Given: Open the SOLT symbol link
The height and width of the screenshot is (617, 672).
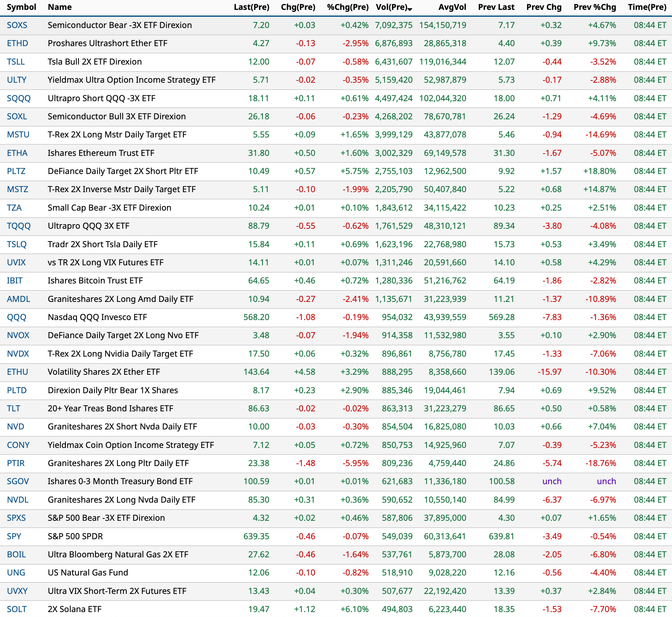Looking at the screenshot, I should click(17, 609).
